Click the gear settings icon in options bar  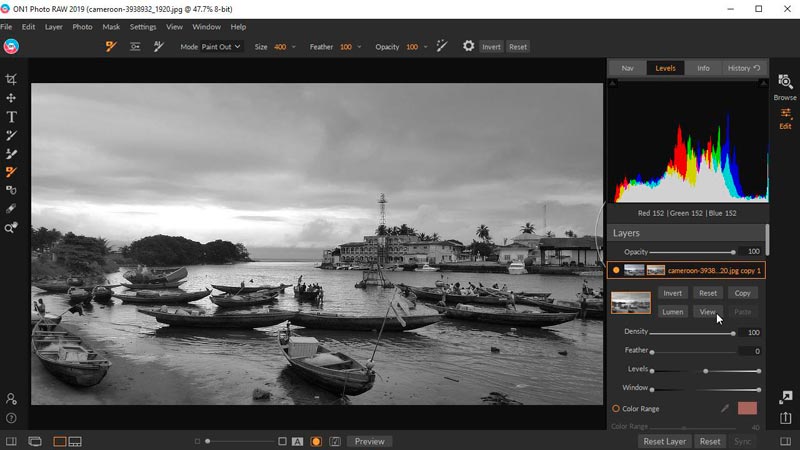coord(468,46)
